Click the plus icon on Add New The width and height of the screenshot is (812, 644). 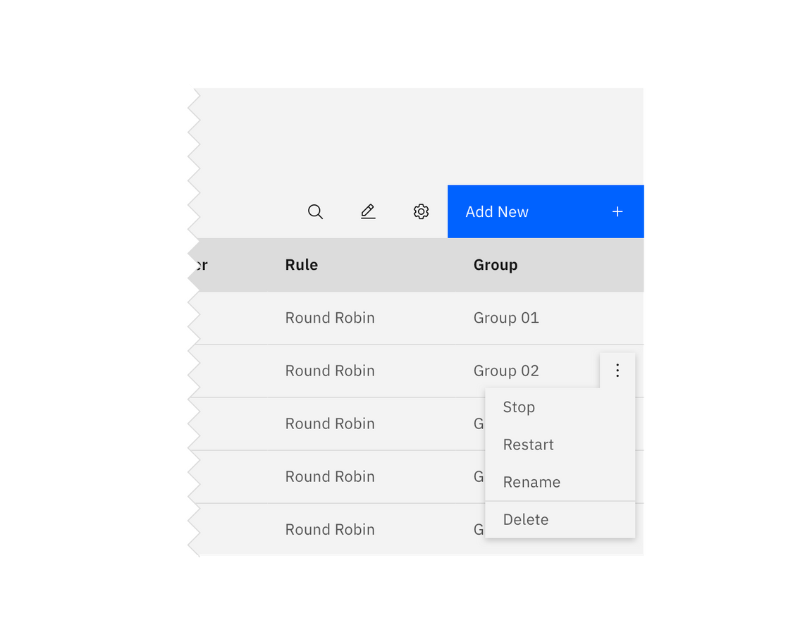click(617, 211)
